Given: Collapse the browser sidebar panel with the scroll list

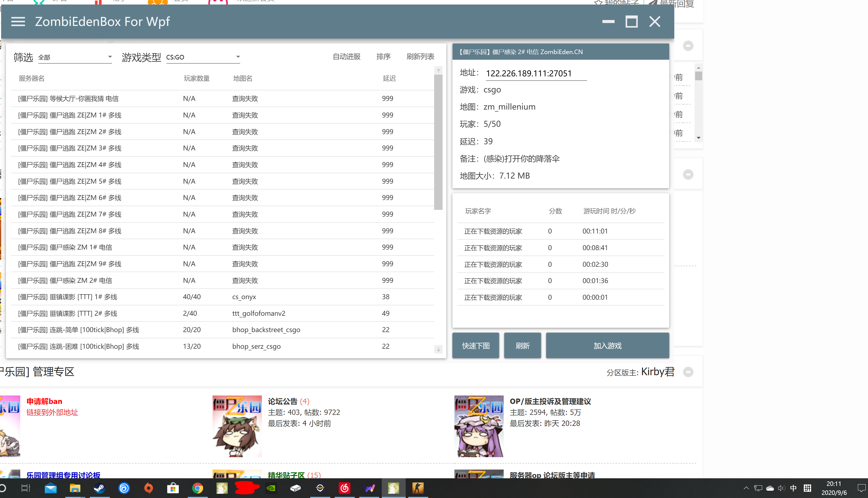Looking at the screenshot, I should [688, 46].
